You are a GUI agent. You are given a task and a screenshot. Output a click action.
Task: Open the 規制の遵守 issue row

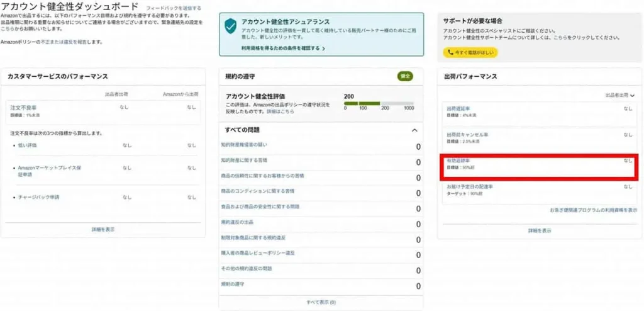click(x=321, y=286)
